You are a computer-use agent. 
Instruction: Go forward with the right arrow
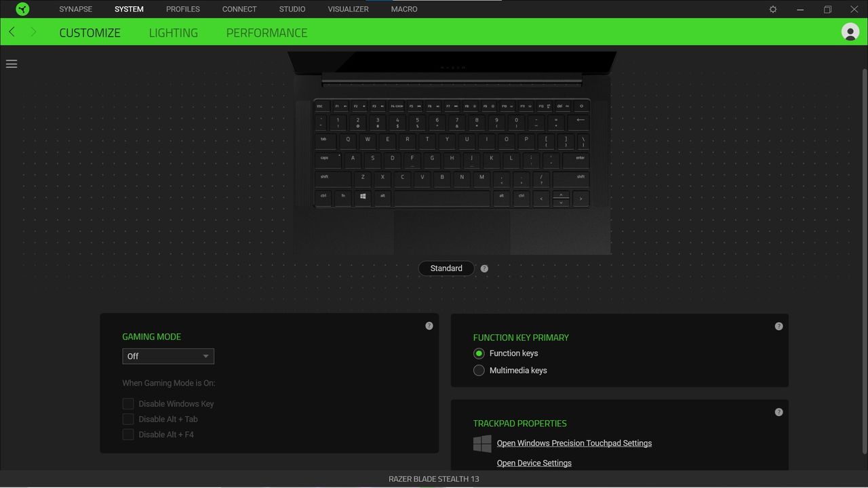[33, 32]
